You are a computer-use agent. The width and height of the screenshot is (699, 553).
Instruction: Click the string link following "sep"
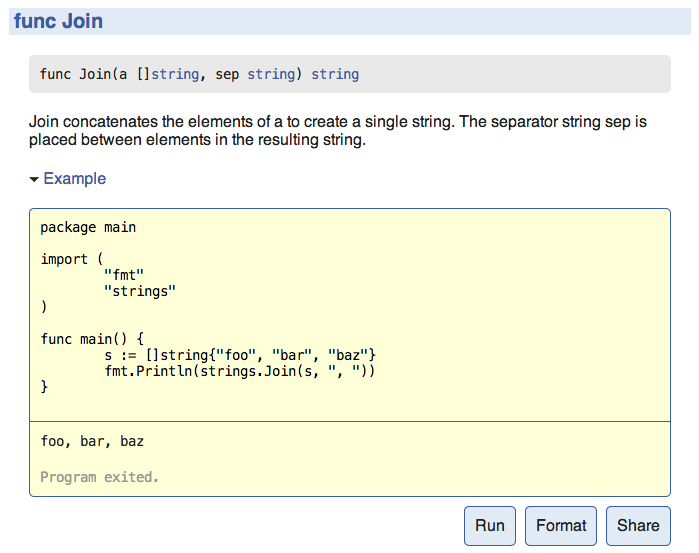[x=271, y=74]
